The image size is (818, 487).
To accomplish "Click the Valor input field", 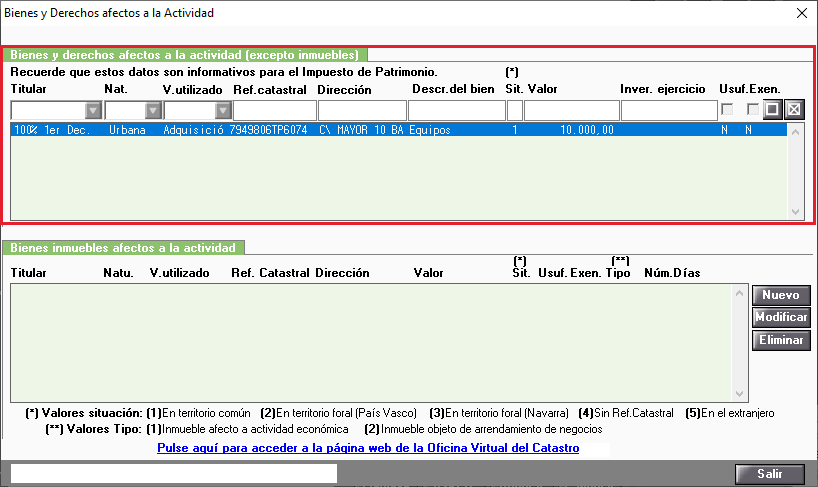I will coord(572,111).
